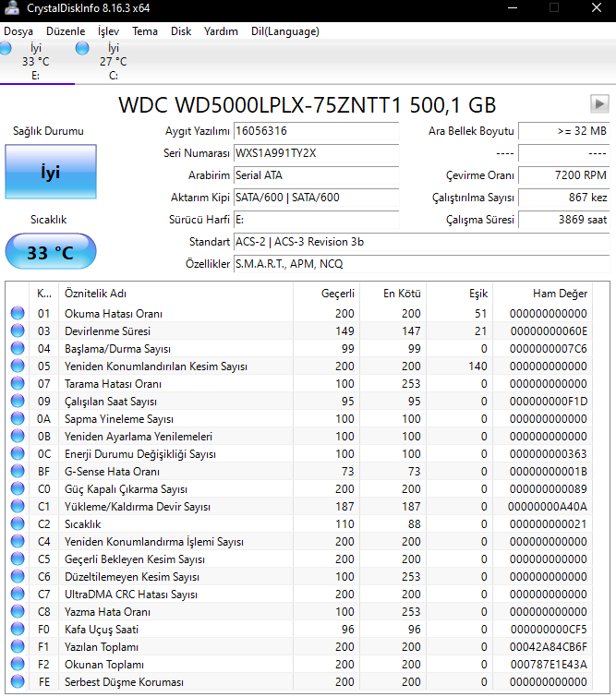The height and width of the screenshot is (697, 616).
Task: Click the Özellikler field S.M.A.R.T., APM, NCQ
Action: pyautogui.click(x=422, y=264)
